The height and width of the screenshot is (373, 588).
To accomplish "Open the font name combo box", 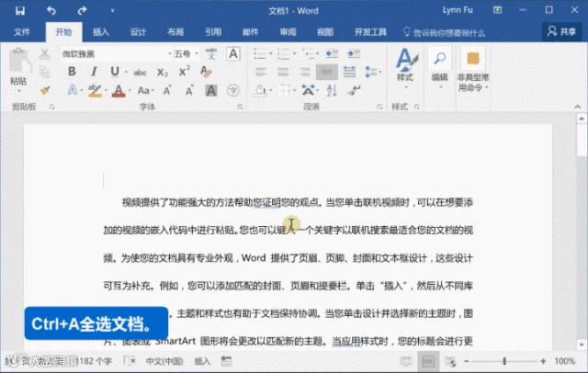I will click(x=117, y=54).
